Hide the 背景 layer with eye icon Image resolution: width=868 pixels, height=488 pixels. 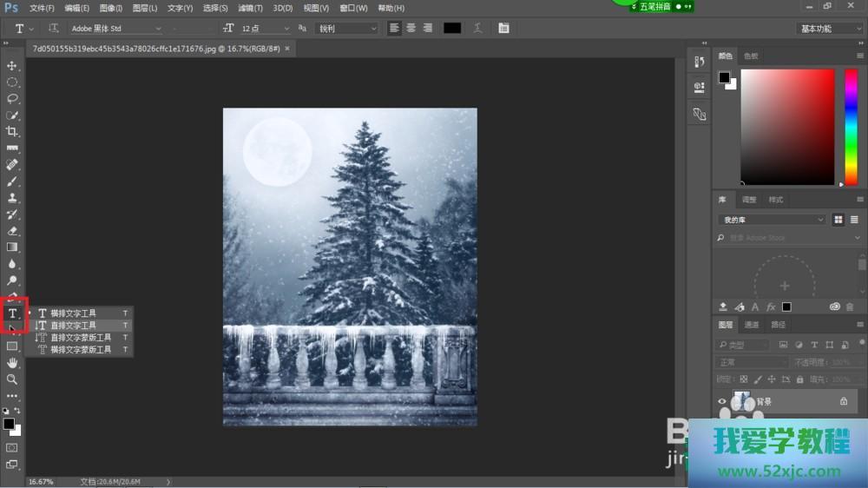click(x=721, y=402)
